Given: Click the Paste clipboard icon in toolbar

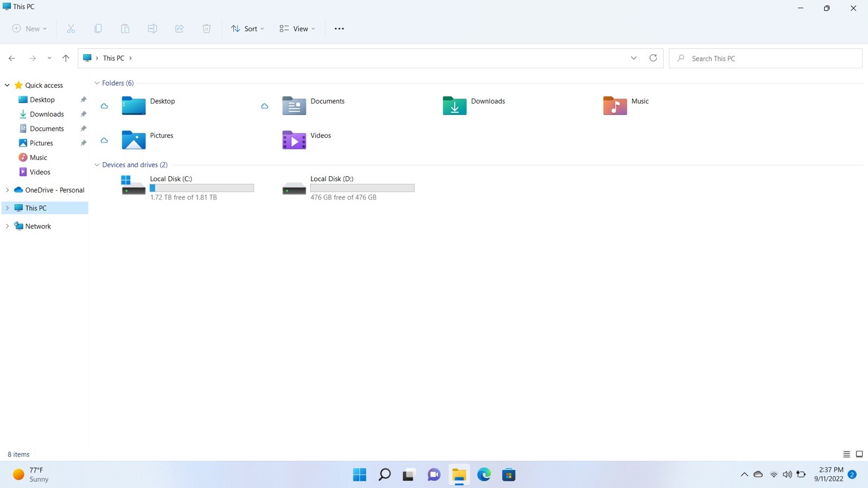Looking at the screenshot, I should point(125,29).
